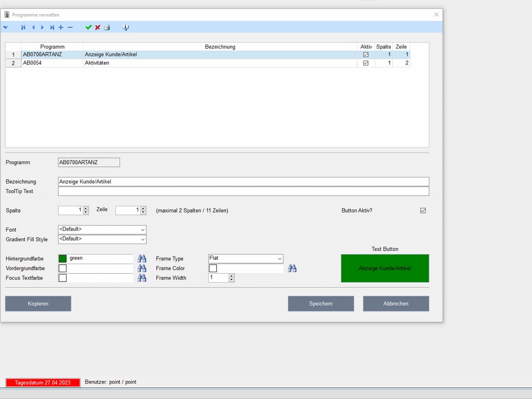532x399 pixels.
Task: Jump to the last record
Action: click(x=51, y=27)
